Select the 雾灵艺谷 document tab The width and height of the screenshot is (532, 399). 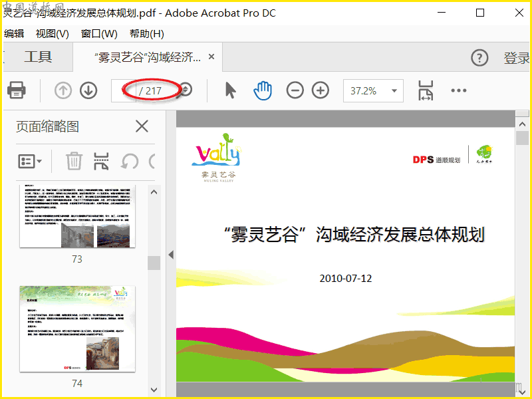pyautogui.click(x=148, y=57)
